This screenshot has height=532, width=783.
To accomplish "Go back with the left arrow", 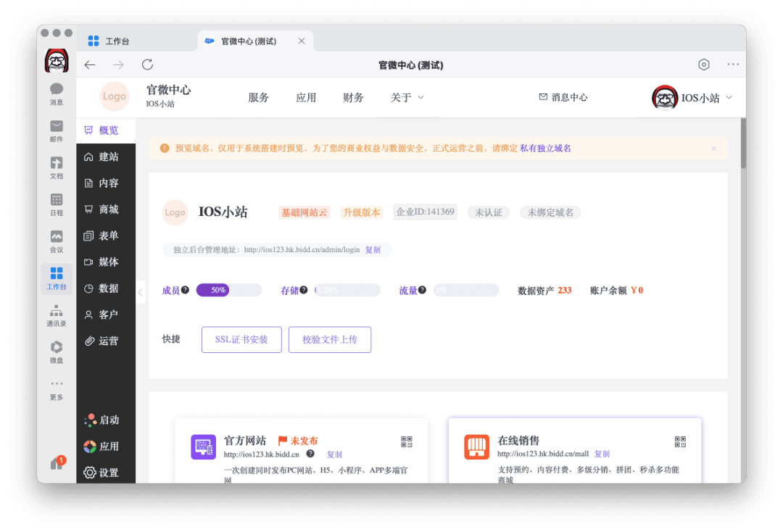I will pos(90,65).
